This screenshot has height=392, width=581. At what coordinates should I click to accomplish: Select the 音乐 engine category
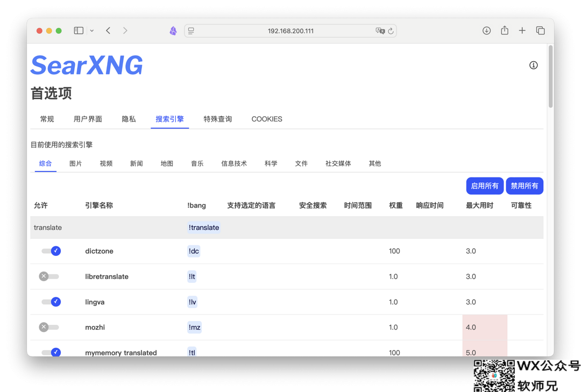pos(197,163)
